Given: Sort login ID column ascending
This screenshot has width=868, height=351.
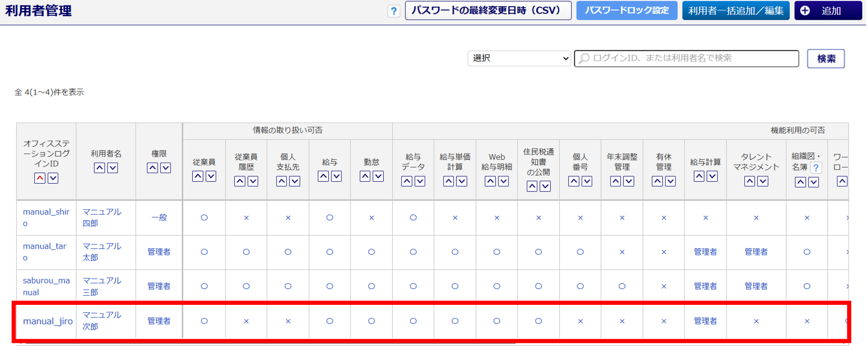Looking at the screenshot, I should pos(40,178).
